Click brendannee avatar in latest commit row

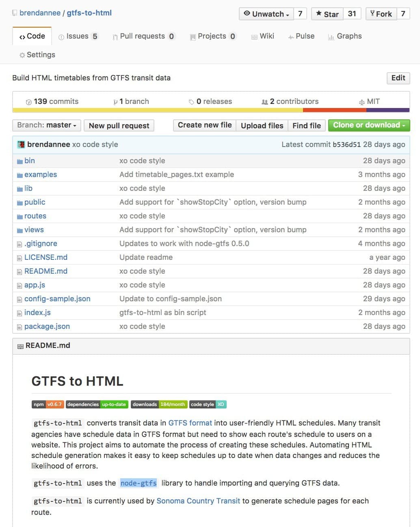point(21,145)
